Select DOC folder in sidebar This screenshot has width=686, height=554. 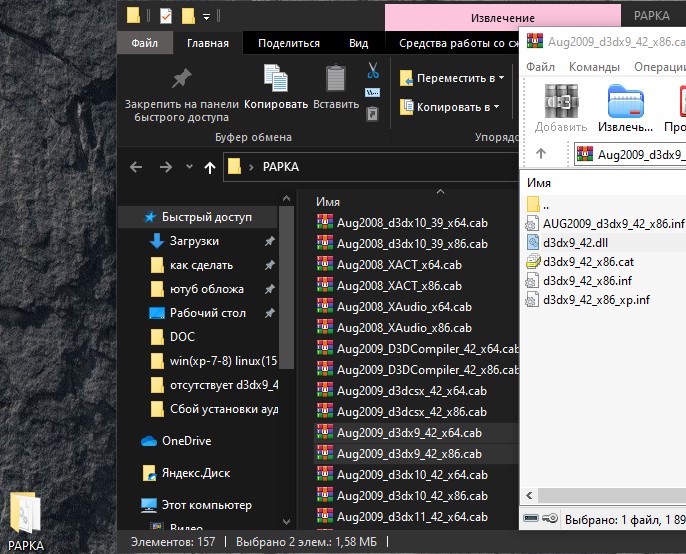point(182,337)
